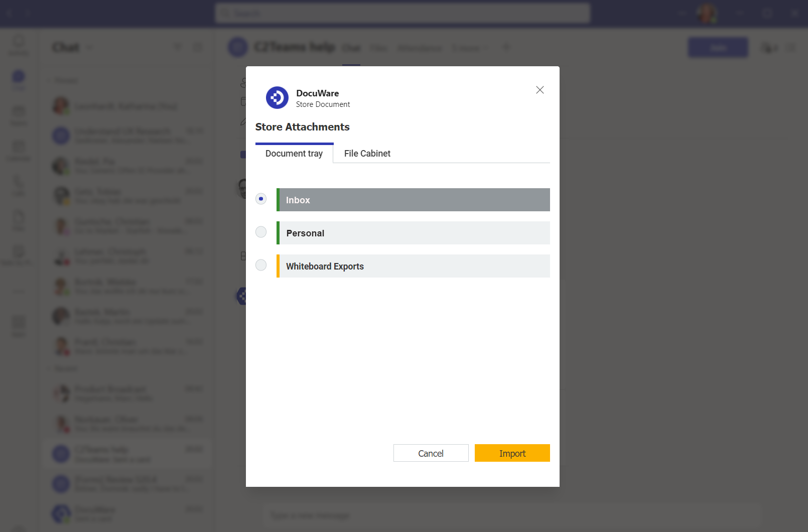This screenshot has width=808, height=532.
Task: Open the File Cabinet tab
Action: click(x=367, y=154)
